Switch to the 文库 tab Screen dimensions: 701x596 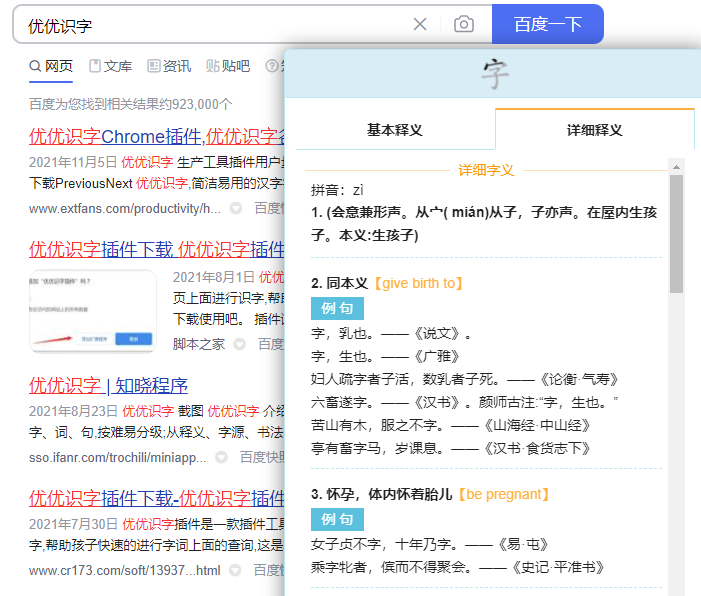point(110,66)
